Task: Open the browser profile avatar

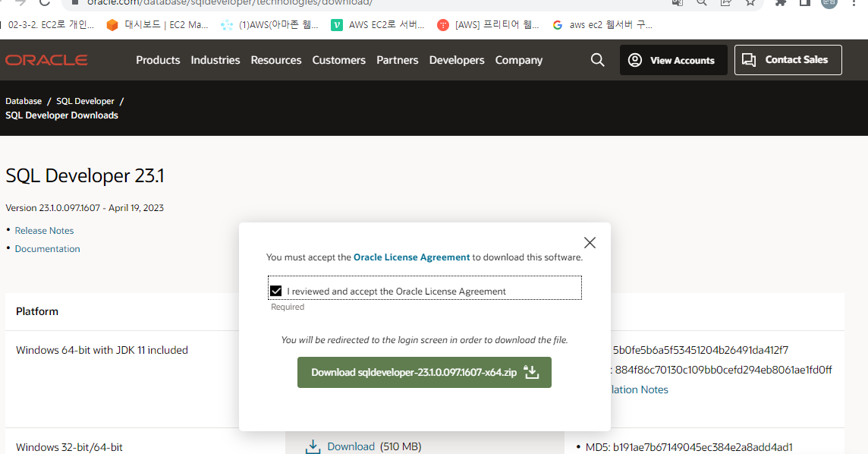Action: pyautogui.click(x=829, y=2)
